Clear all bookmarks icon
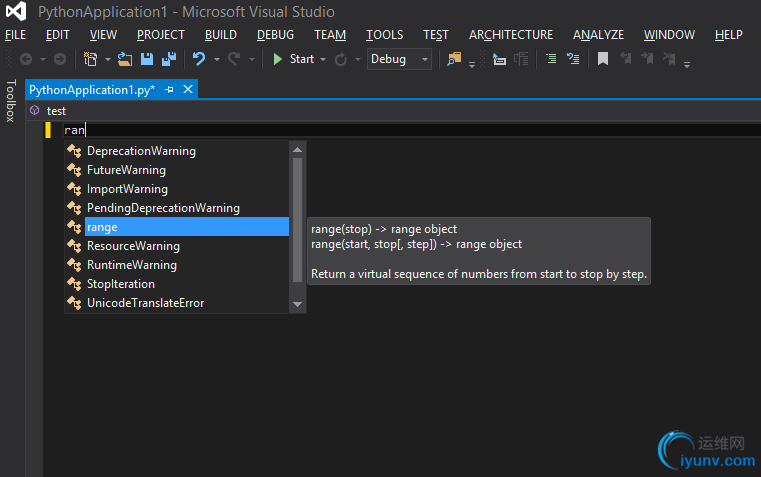Viewport: 761px width, 477px height. click(x=669, y=59)
